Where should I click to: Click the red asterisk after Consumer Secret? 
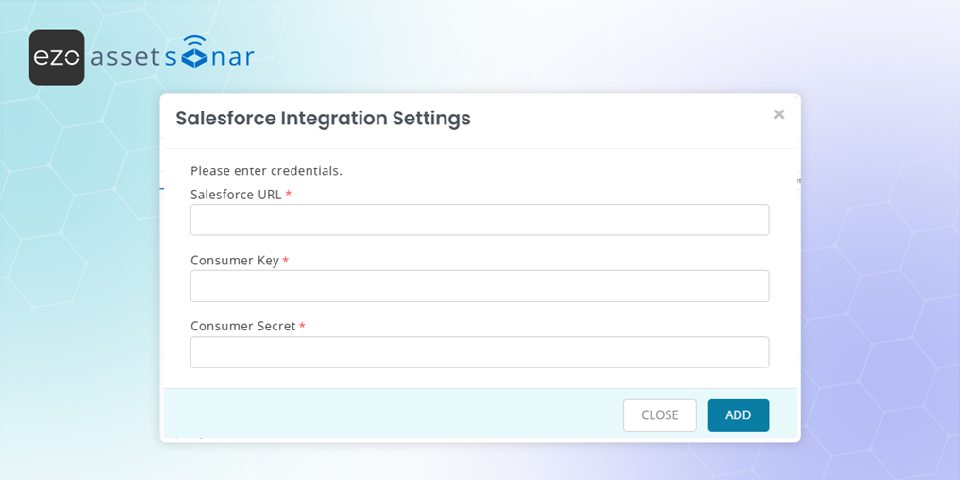click(x=302, y=327)
